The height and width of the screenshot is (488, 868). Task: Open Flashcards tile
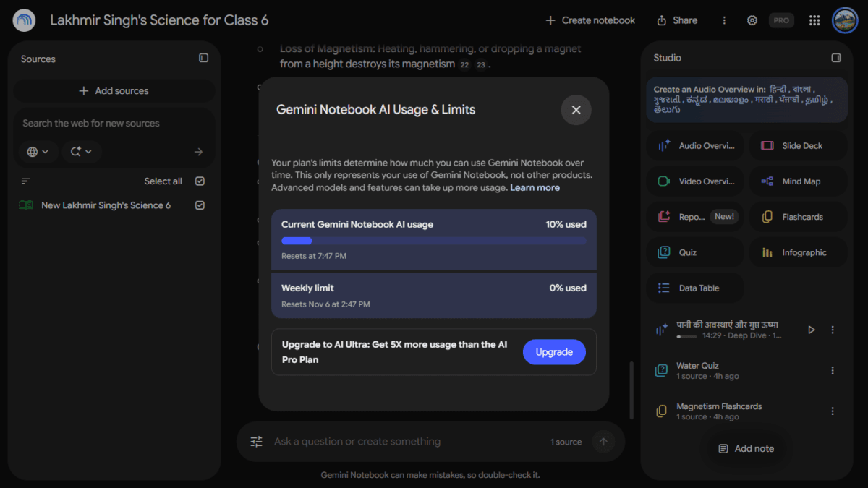[x=798, y=217]
